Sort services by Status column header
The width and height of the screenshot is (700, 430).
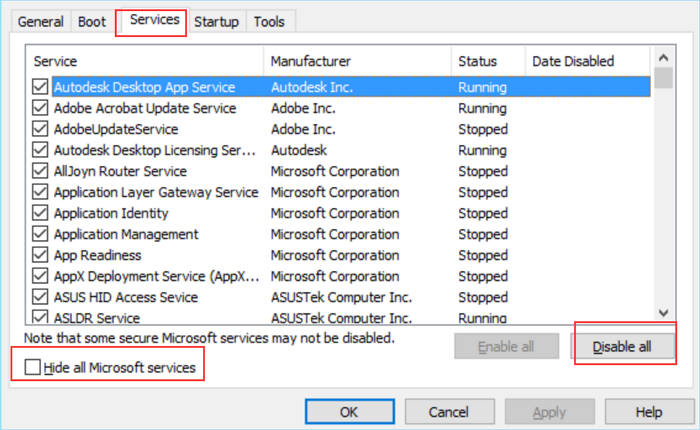point(477,62)
